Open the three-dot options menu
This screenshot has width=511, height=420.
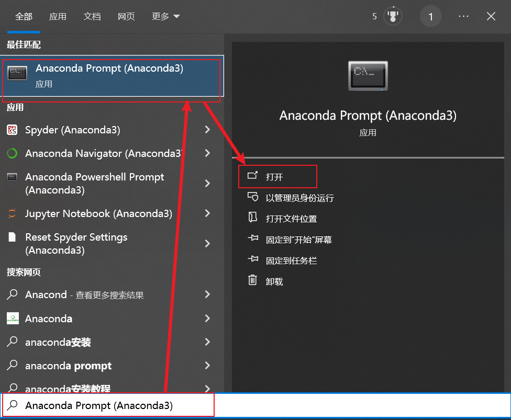pos(463,16)
